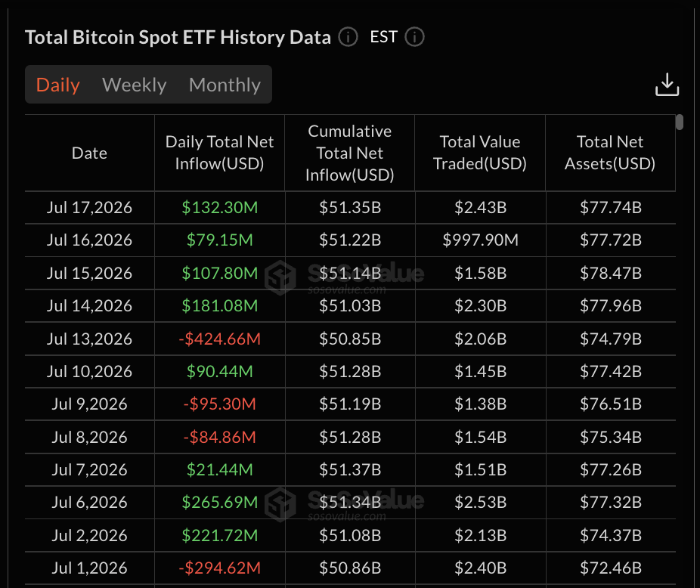This screenshot has height=588, width=700.
Task: Click the table's vertical scrollbar thumb
Action: 680,122
